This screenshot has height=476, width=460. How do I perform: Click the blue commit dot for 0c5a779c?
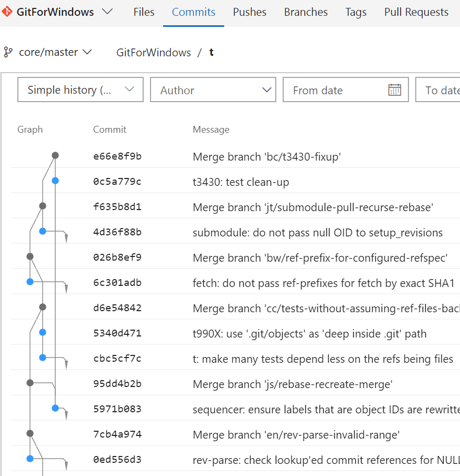(55, 180)
